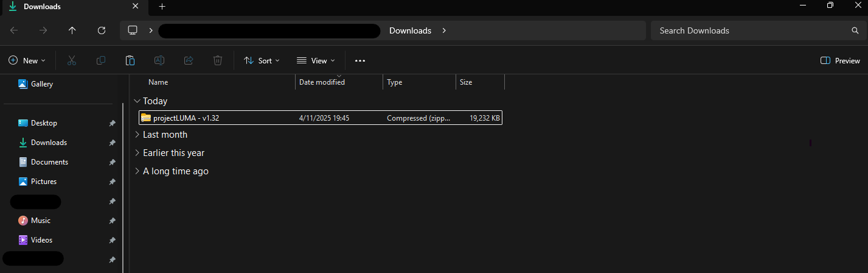
Task: Refresh the Downloads folder view
Action: tap(102, 30)
